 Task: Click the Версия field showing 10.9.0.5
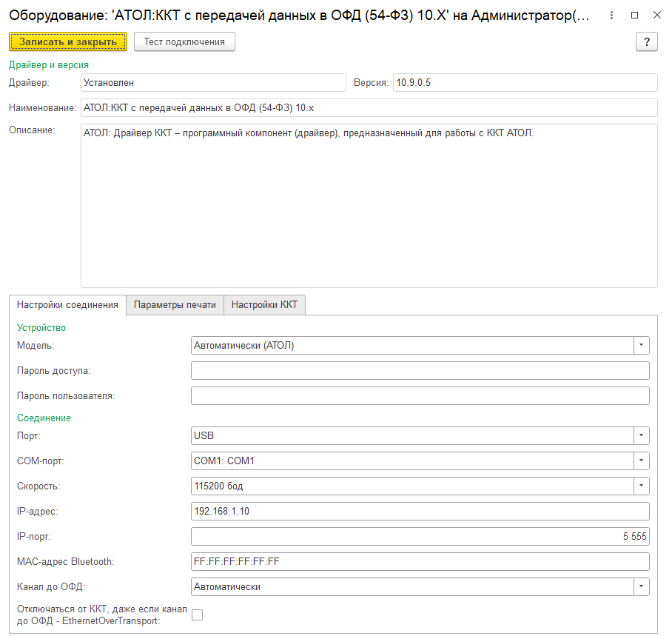525,82
